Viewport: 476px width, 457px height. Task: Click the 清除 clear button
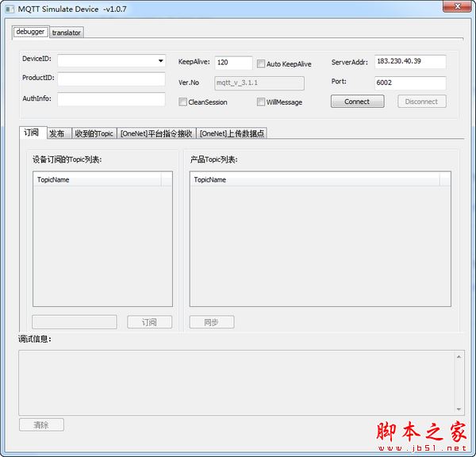tap(41, 424)
